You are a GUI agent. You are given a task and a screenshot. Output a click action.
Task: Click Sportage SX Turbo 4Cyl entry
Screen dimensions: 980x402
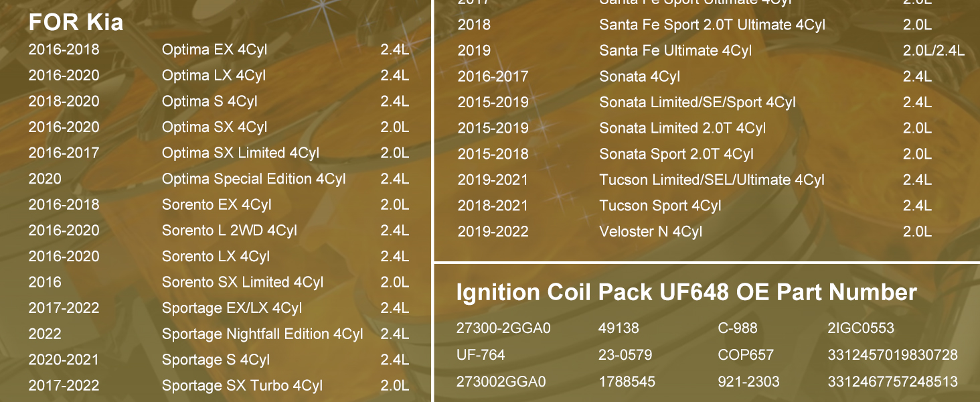coord(242,386)
